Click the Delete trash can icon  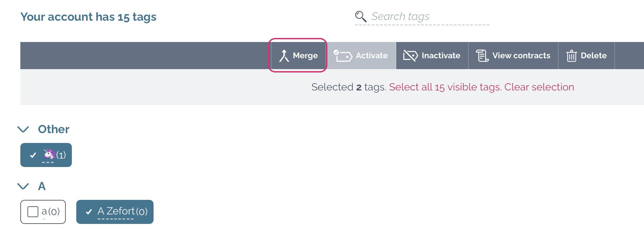[x=571, y=56]
